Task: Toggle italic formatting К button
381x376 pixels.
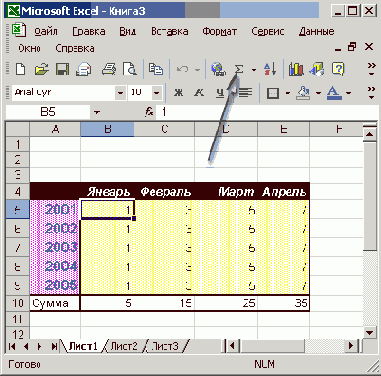Action: [199, 93]
